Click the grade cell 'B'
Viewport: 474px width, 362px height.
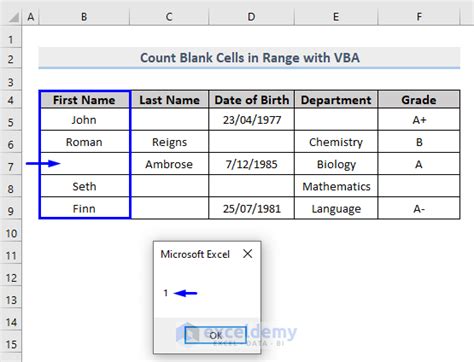point(419,142)
